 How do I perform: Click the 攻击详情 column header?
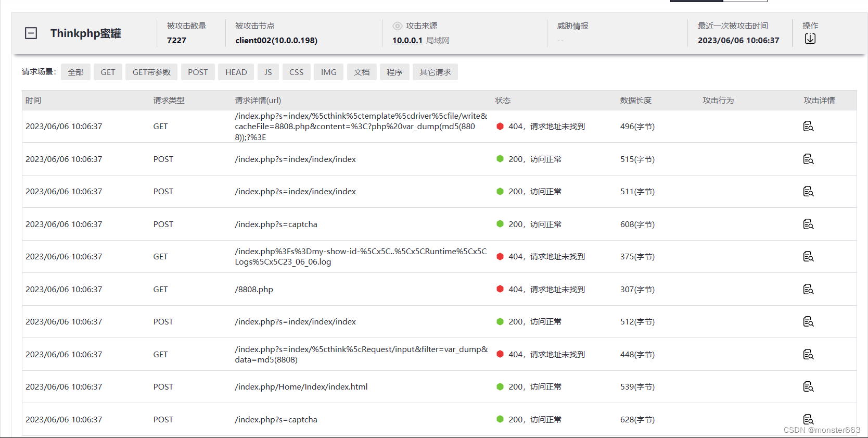(819, 100)
